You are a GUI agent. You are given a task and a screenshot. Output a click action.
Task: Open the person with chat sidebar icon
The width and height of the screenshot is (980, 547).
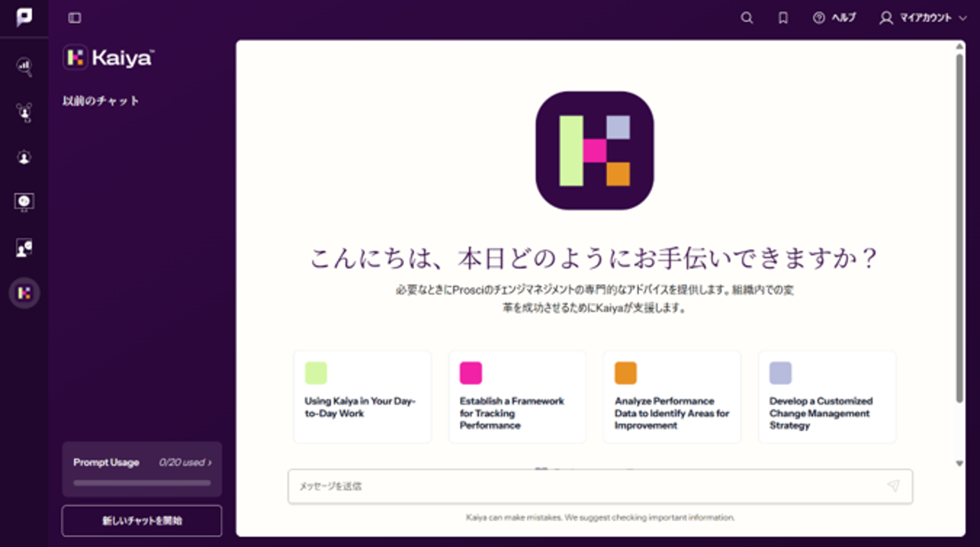(x=24, y=248)
